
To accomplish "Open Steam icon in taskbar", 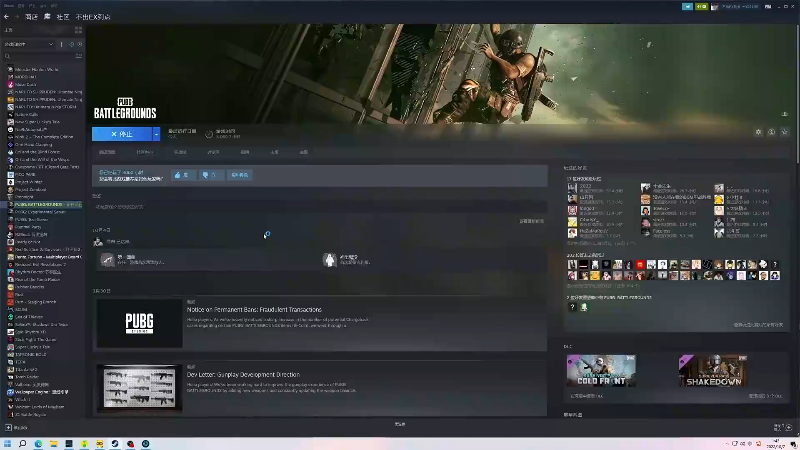I will click(x=115, y=444).
